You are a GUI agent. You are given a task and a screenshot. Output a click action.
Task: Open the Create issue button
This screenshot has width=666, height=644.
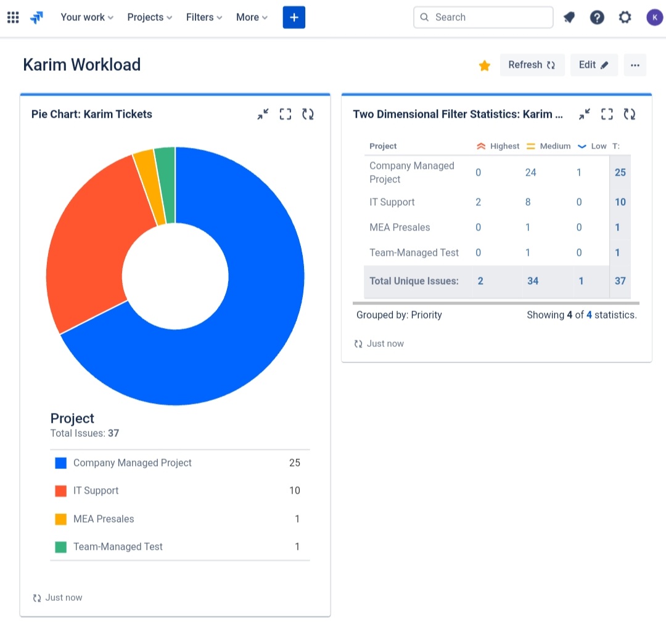pyautogui.click(x=294, y=17)
